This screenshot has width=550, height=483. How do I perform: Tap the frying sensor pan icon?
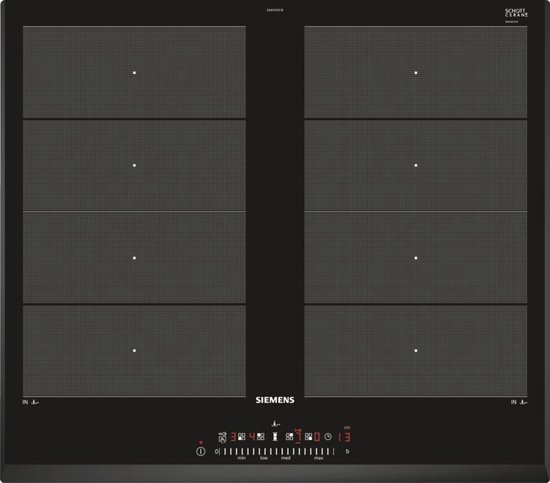222,437
